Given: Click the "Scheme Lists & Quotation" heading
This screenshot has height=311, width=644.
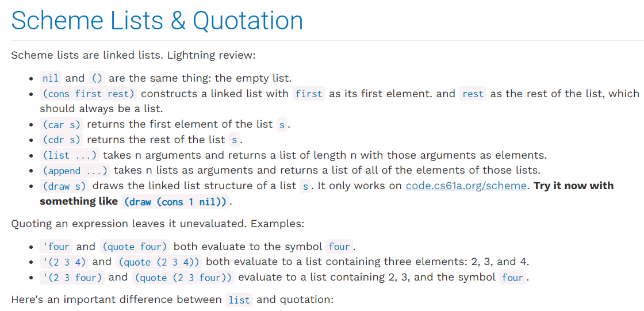Looking at the screenshot, I should [x=157, y=21].
